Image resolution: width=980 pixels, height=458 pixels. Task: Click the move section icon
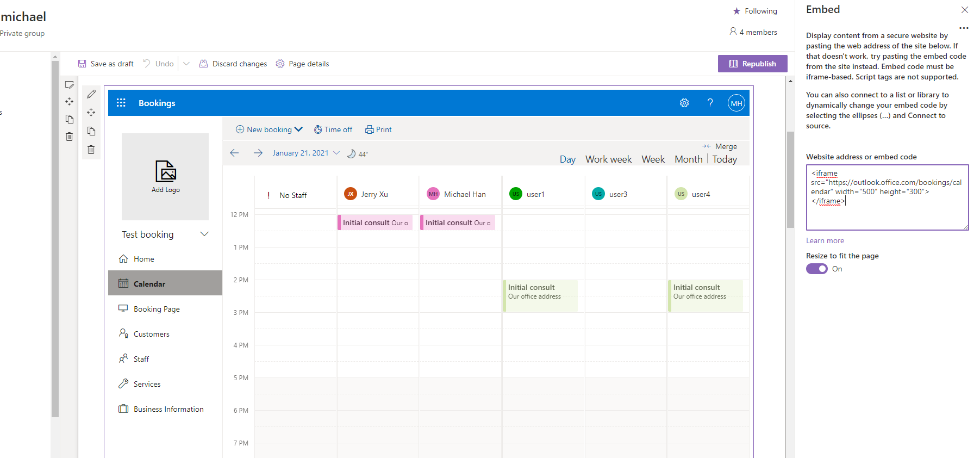tap(69, 102)
